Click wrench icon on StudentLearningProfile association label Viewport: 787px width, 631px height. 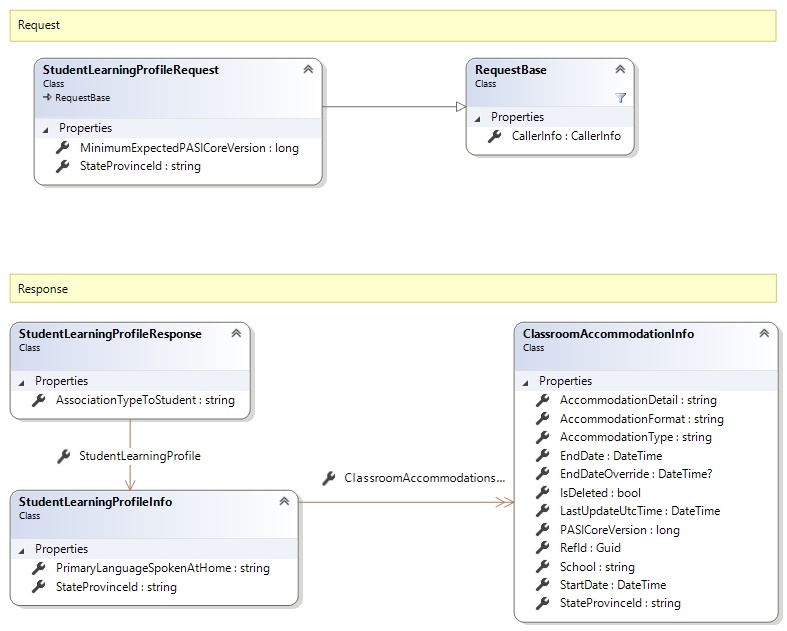click(x=62, y=456)
